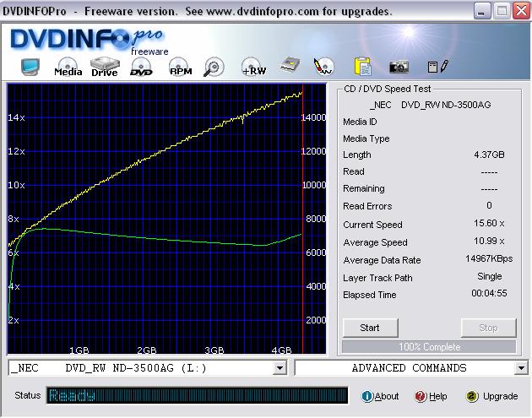Open the Drive info tool
Screen dimensions: 532x418
(105, 67)
